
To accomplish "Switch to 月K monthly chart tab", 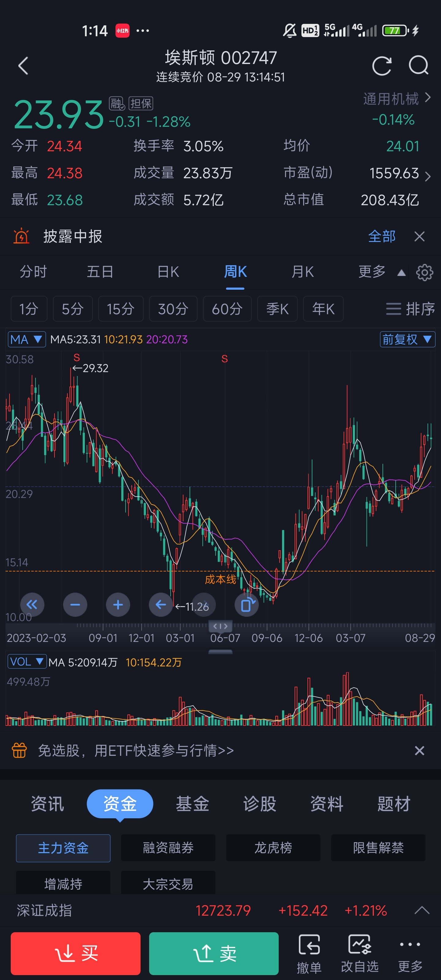I will pyautogui.click(x=303, y=272).
